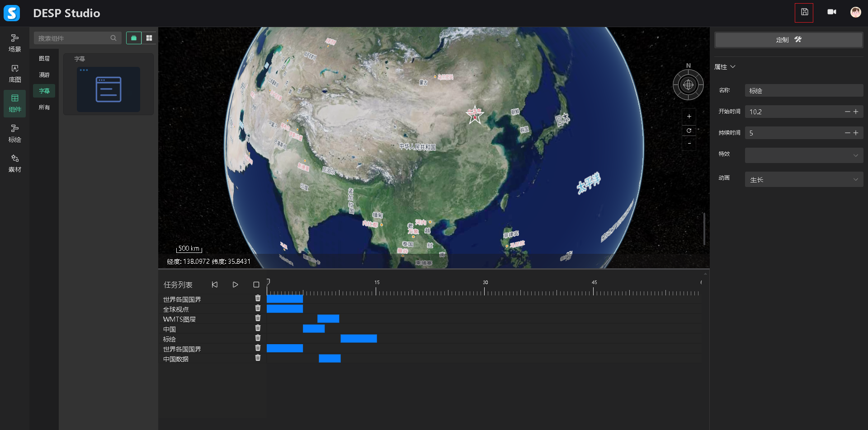Click the search magnifier icon
The image size is (868, 430).
pyautogui.click(x=113, y=38)
